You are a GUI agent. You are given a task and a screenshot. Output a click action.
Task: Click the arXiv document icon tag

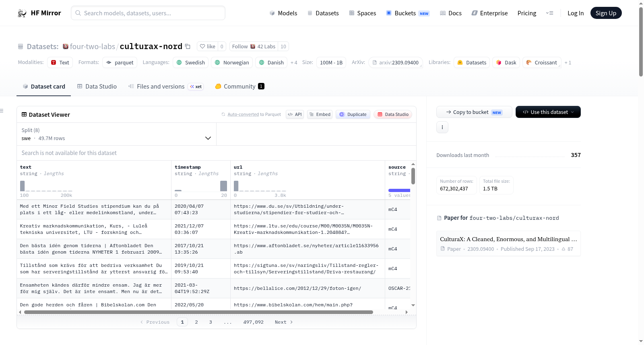click(x=375, y=62)
